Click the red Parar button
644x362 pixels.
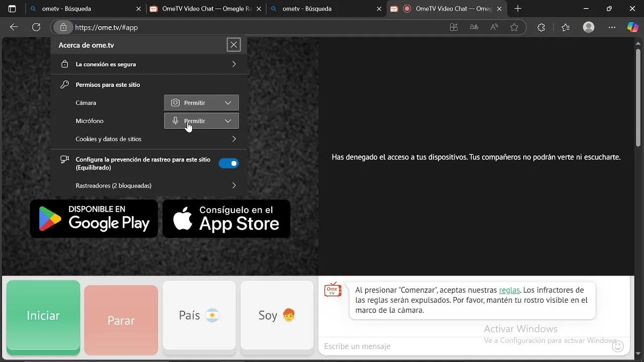point(121,320)
